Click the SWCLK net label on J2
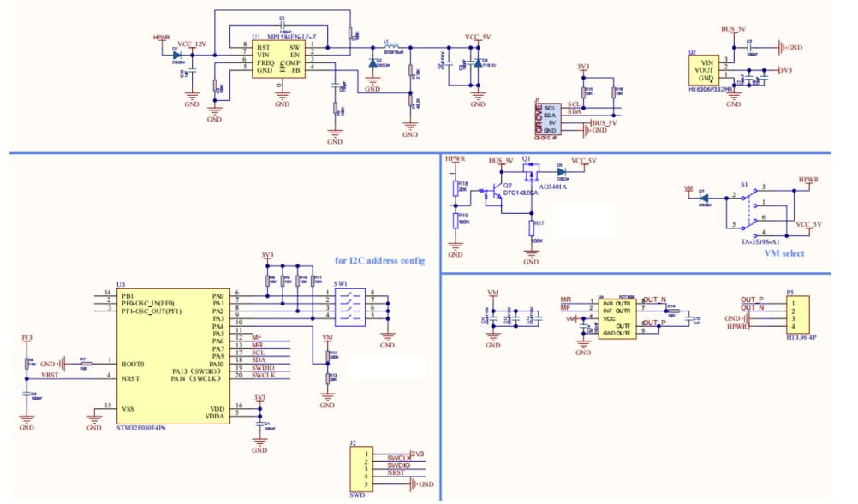The width and height of the screenshot is (858, 504). [399, 458]
